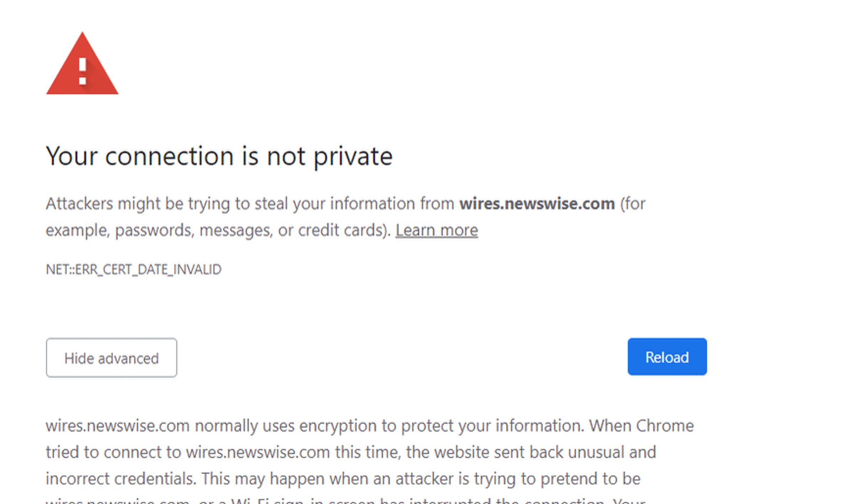The image size is (854, 504).
Task: Click the word "Attackers" starting the warning
Action: click(79, 204)
